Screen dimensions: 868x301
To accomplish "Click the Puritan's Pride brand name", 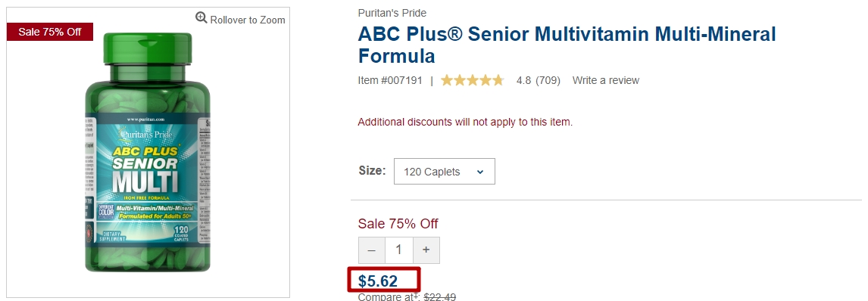I will pos(392,14).
